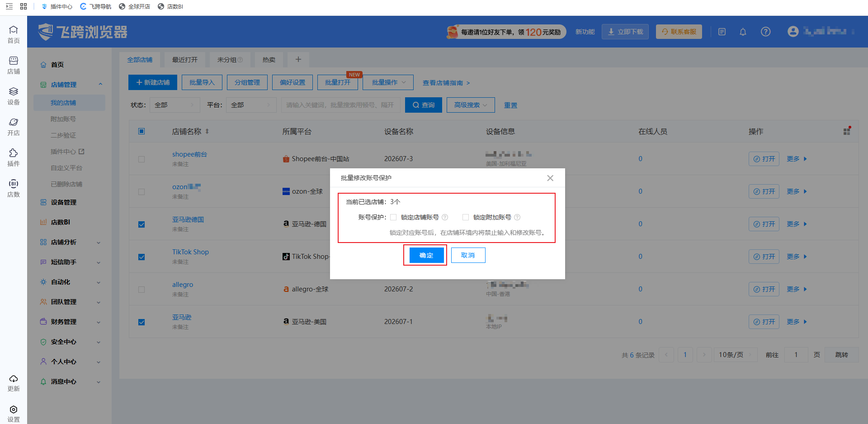Close the 批量修改账号保护 dialog
Image resolution: width=868 pixels, height=424 pixels.
[x=550, y=178]
